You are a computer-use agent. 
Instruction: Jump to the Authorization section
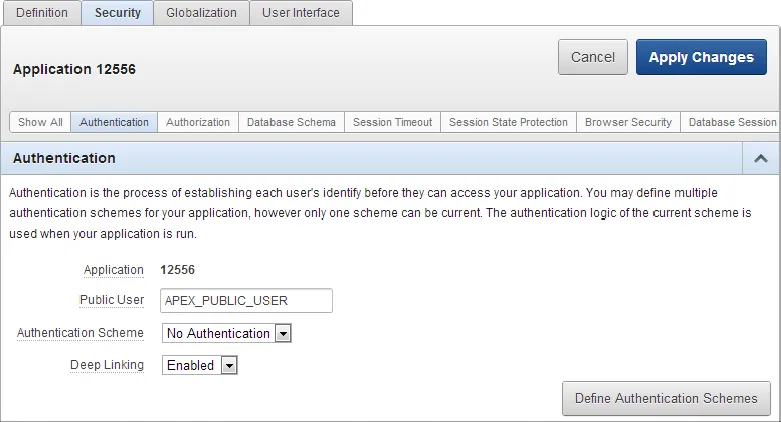pyautogui.click(x=197, y=122)
